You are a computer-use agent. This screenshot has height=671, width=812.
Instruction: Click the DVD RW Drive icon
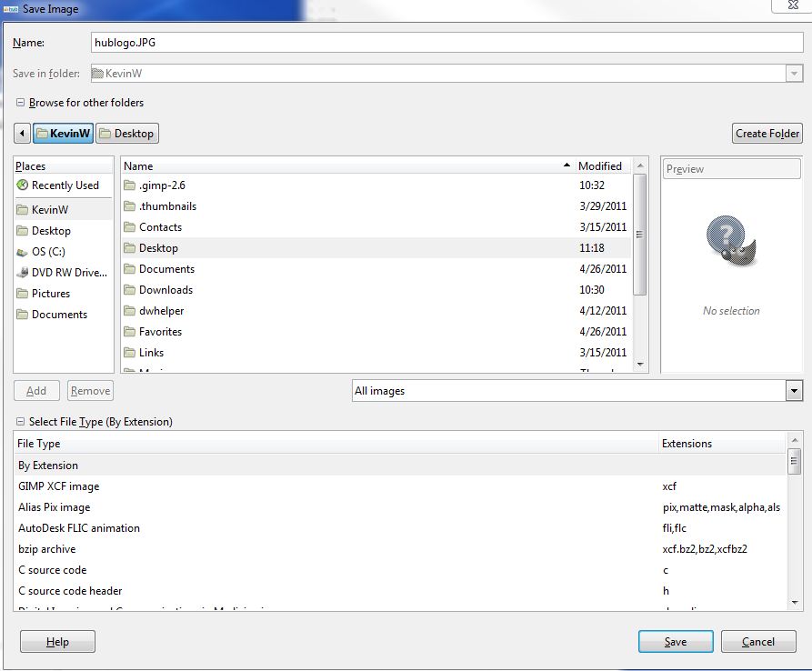pyautogui.click(x=23, y=273)
